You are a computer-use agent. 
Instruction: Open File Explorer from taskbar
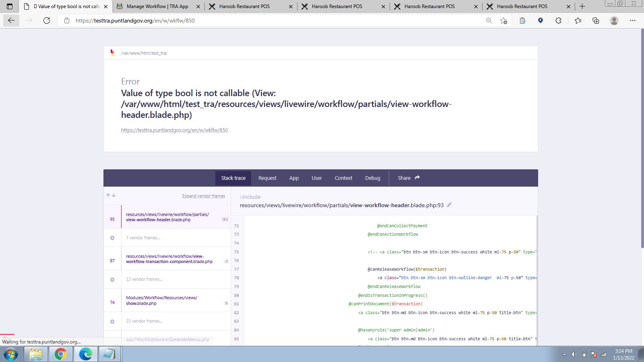tap(36, 354)
